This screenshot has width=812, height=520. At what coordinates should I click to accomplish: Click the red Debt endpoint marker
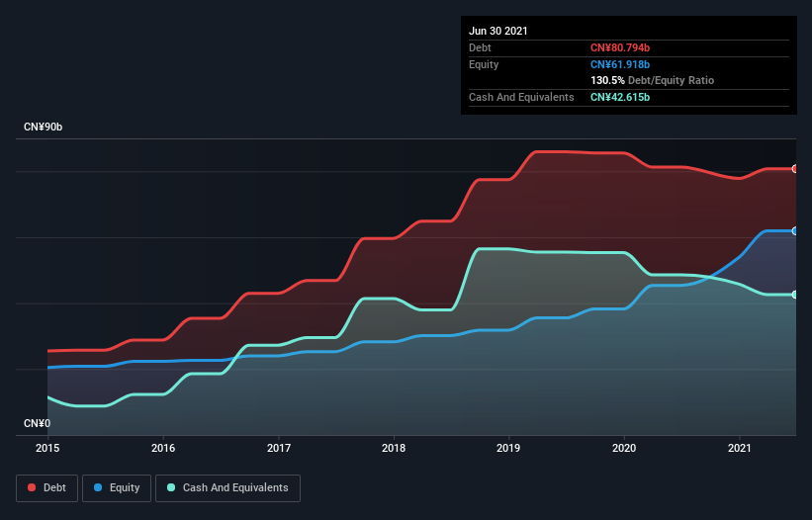click(795, 169)
